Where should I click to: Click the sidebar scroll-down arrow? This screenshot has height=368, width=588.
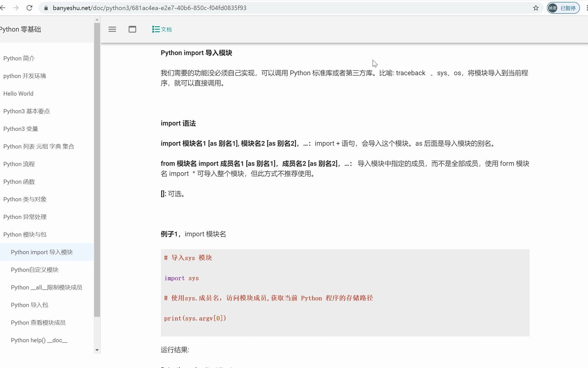coord(97,350)
